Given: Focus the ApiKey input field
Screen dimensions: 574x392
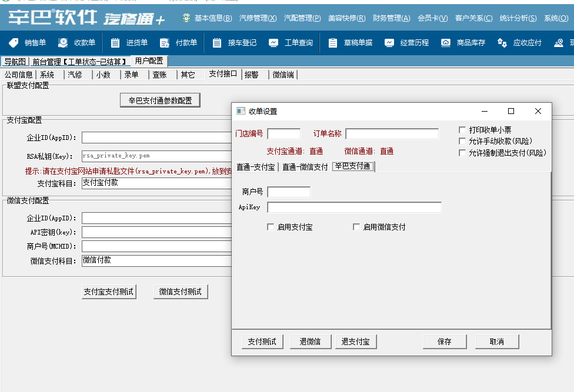Looking at the screenshot, I should click(355, 207).
